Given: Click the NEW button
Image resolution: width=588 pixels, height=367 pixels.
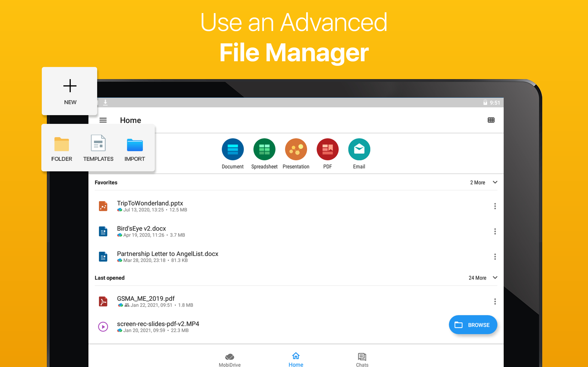Looking at the screenshot, I should pos(70,92).
